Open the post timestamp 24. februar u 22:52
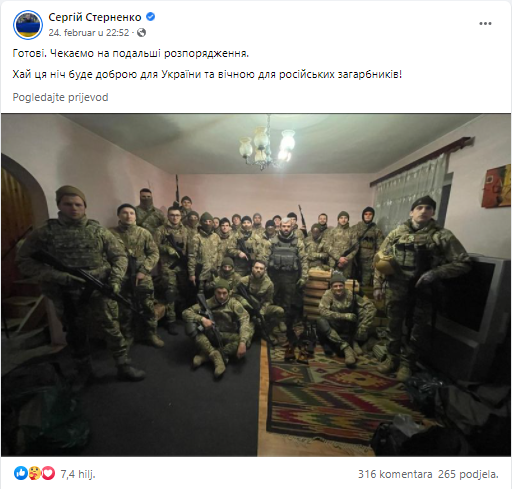The width and height of the screenshot is (512, 489). [x=89, y=33]
